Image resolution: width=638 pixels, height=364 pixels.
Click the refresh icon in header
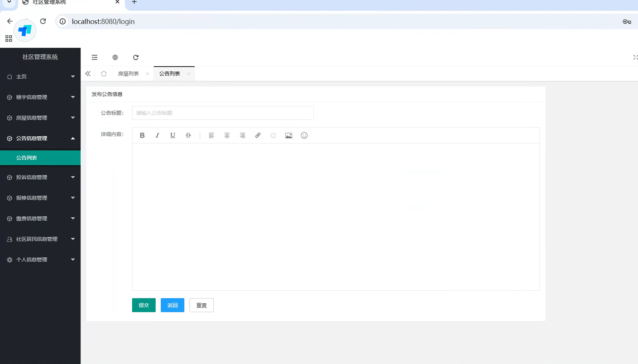click(x=136, y=57)
